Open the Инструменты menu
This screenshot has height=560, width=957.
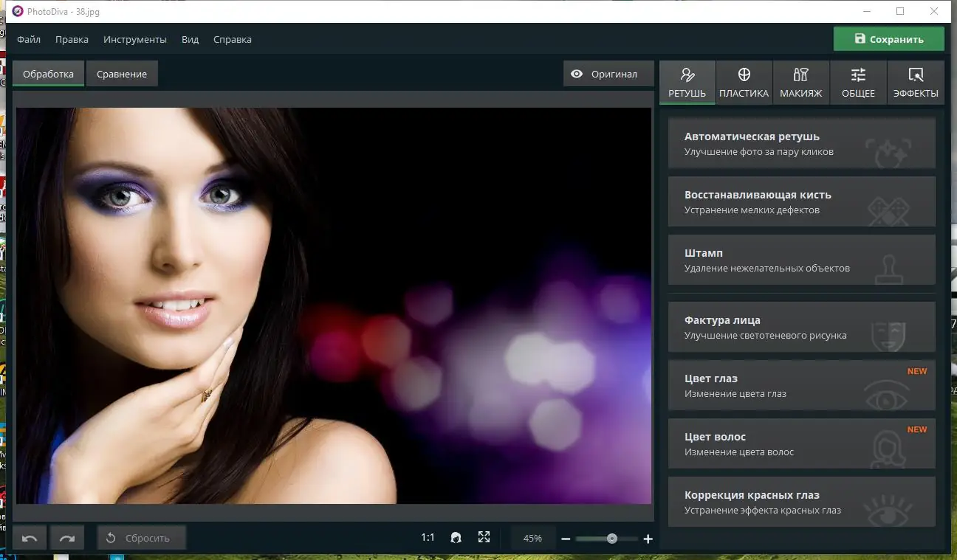135,39
